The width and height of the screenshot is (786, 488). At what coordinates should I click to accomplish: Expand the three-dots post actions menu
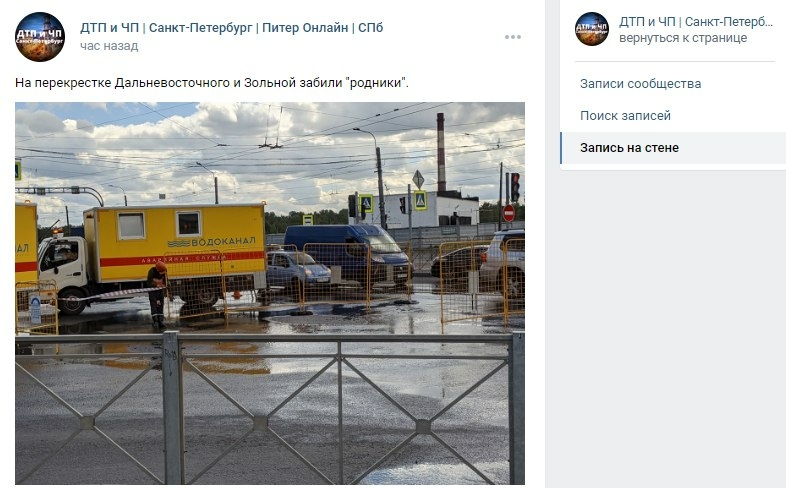tap(513, 37)
